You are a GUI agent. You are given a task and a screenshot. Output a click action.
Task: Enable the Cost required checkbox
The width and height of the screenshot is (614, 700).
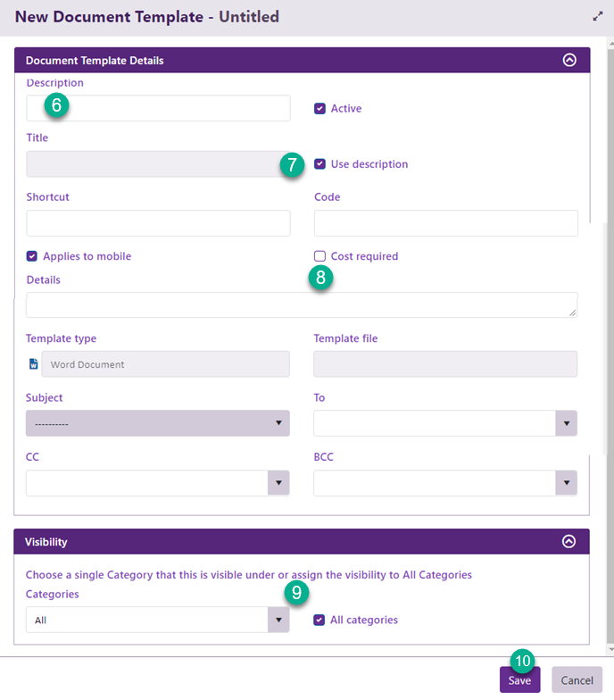pyautogui.click(x=319, y=256)
